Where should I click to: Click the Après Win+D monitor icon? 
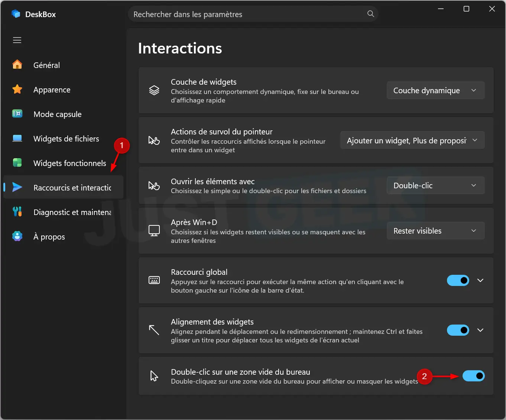(154, 231)
